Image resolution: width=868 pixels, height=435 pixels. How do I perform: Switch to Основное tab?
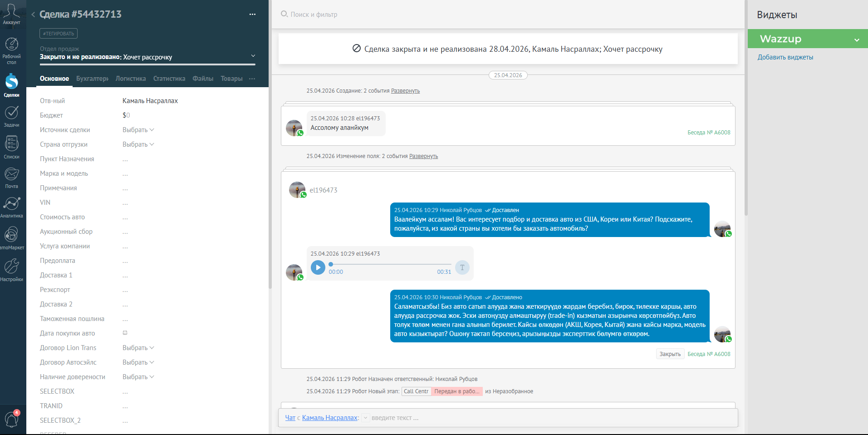coord(54,79)
